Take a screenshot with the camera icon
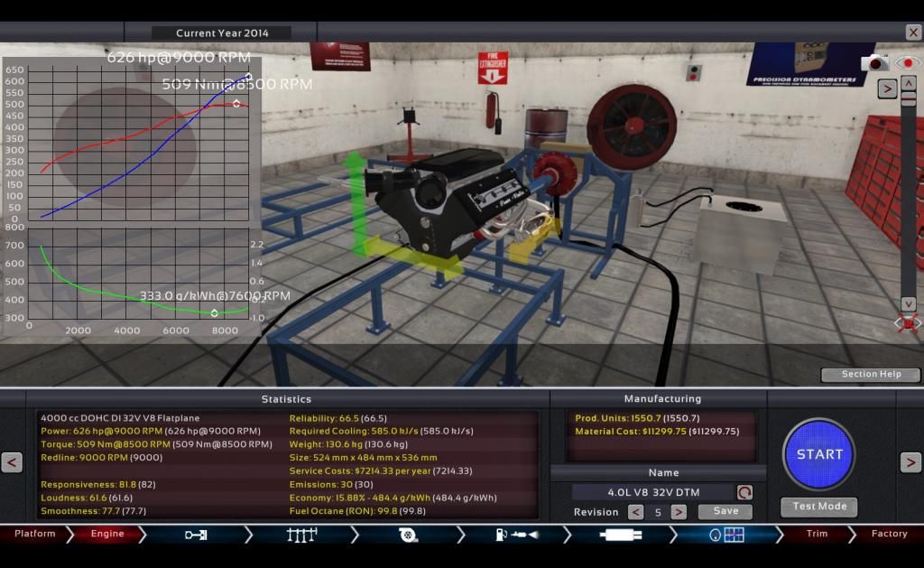 coord(874,62)
